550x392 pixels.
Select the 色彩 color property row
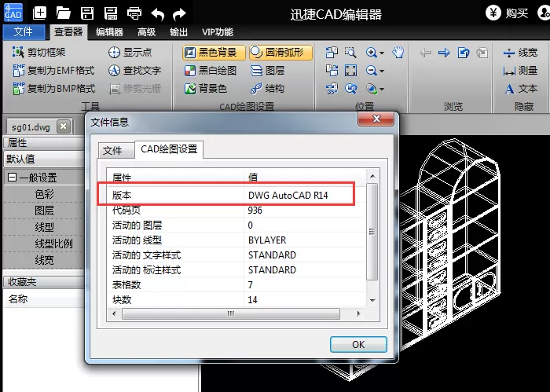point(44,194)
